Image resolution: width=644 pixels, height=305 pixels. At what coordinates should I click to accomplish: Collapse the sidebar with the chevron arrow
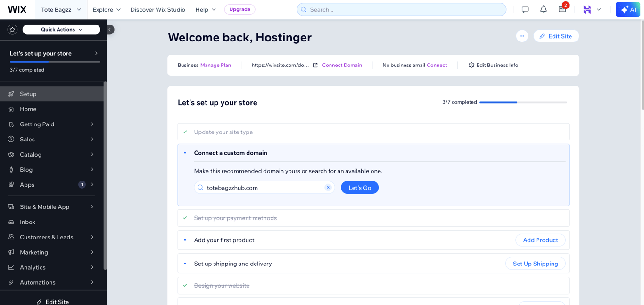pos(109,29)
